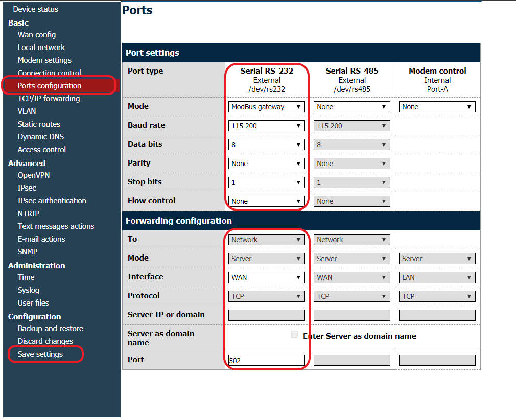Open RS-232 Mode dropdown showing ModBus gateway

(x=267, y=107)
